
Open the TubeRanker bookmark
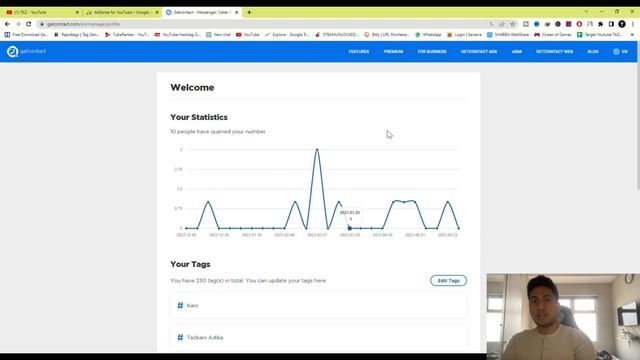point(127,35)
